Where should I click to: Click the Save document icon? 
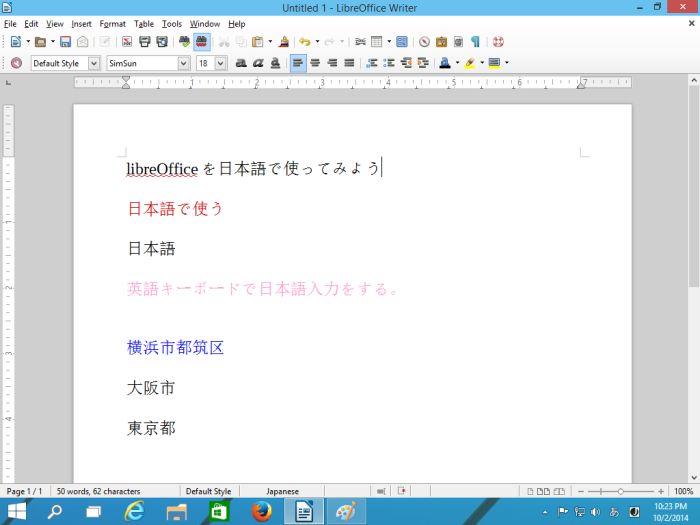click(x=65, y=42)
